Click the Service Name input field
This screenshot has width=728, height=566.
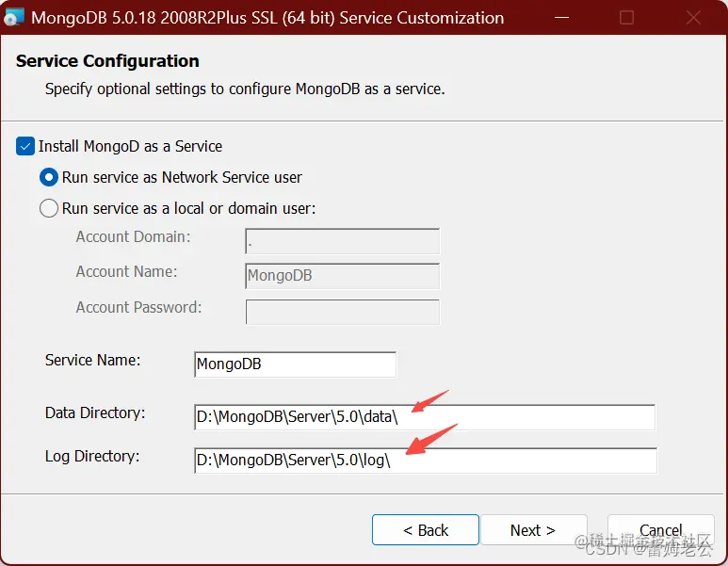click(x=296, y=364)
